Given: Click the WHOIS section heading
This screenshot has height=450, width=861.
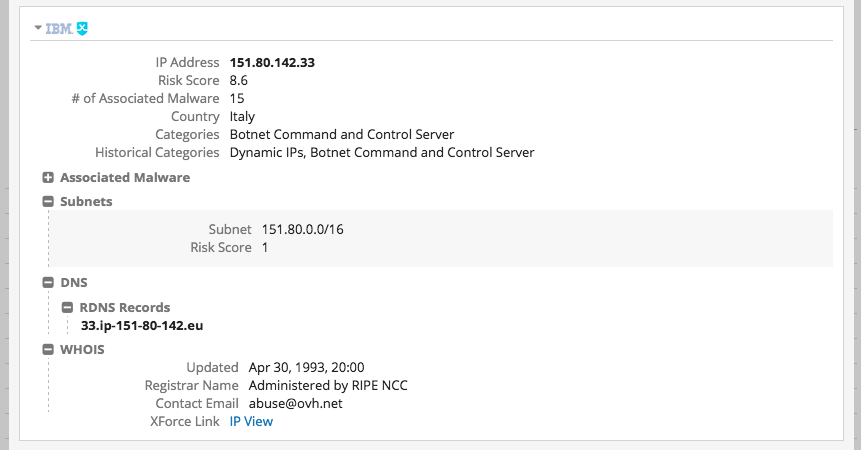Looking at the screenshot, I should pyautogui.click(x=82, y=350).
